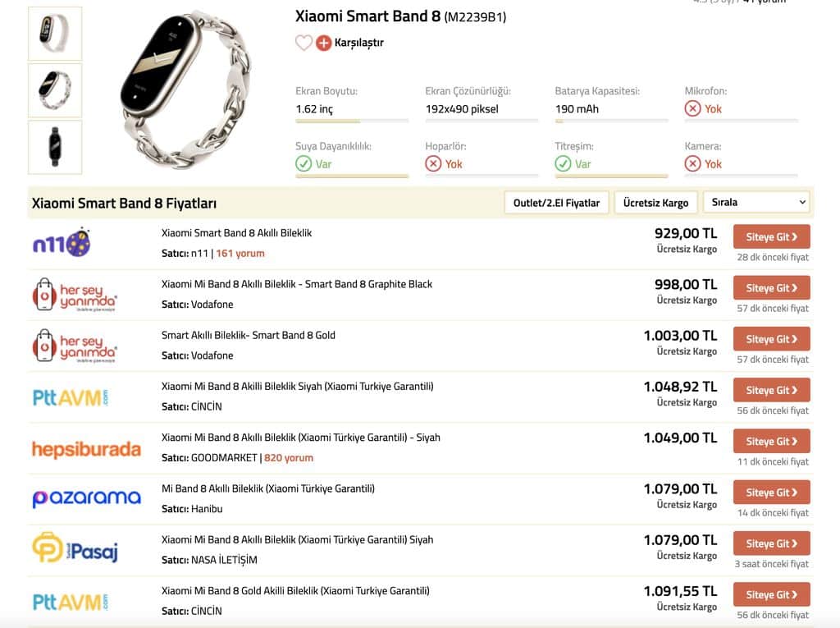Screen dimensions: 840x628
Task: Open the Pasaj 'Garantili) Siyah' listing title
Action: pyautogui.click(x=297, y=539)
